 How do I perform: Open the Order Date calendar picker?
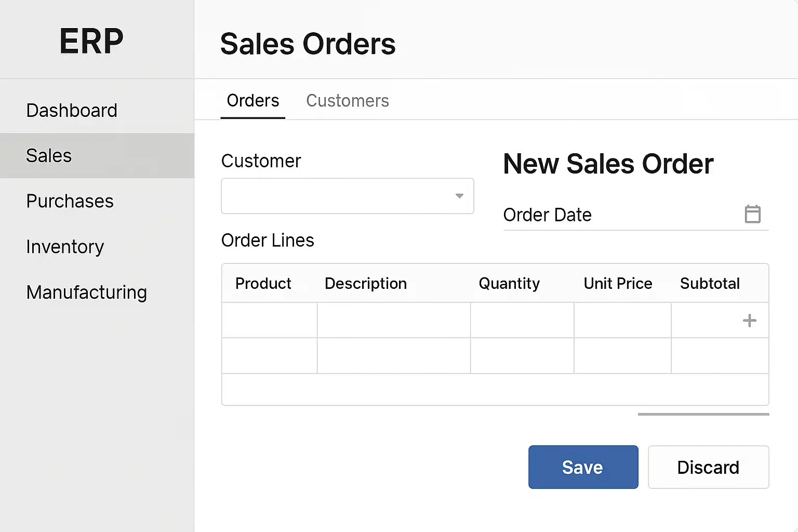(x=752, y=214)
